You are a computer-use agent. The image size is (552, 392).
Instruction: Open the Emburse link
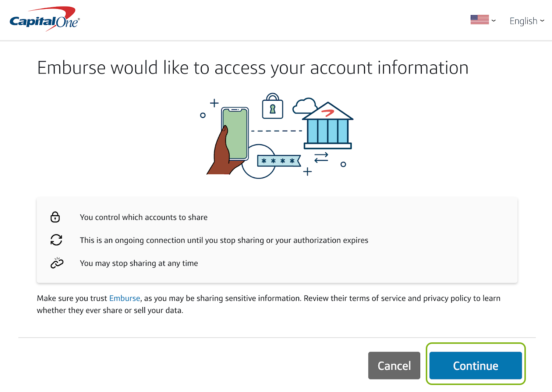125,298
